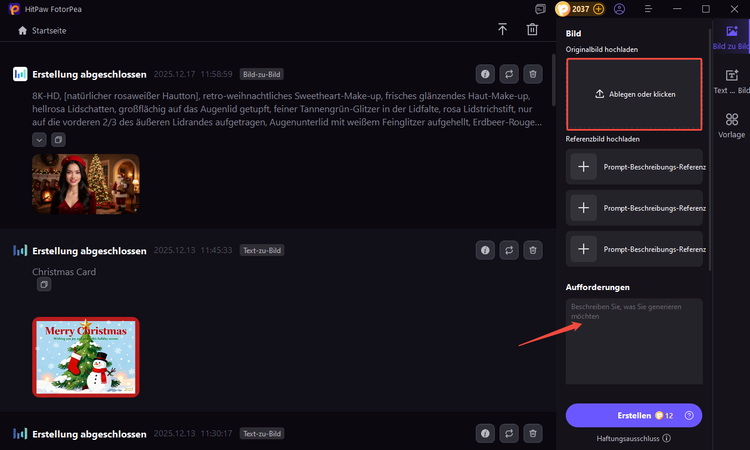The width and height of the screenshot is (750, 450).
Task: Expand the long prompt description with chevron
Action: (x=39, y=140)
